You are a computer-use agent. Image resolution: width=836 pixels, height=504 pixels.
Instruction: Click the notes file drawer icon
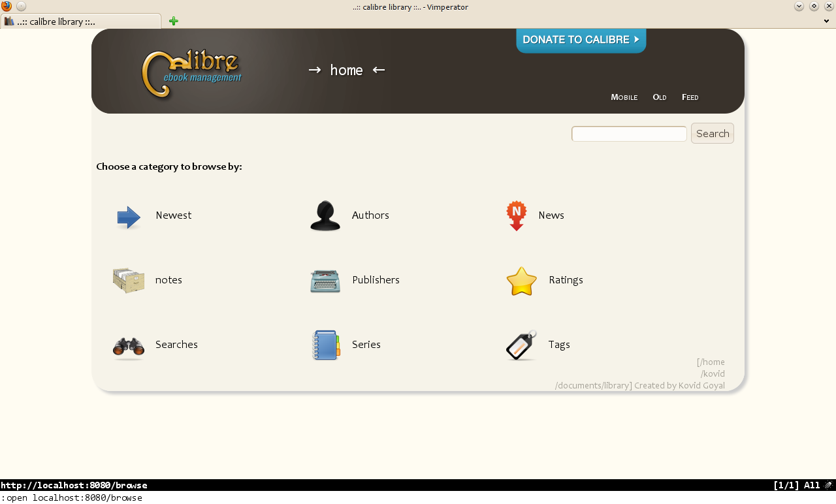tap(129, 280)
